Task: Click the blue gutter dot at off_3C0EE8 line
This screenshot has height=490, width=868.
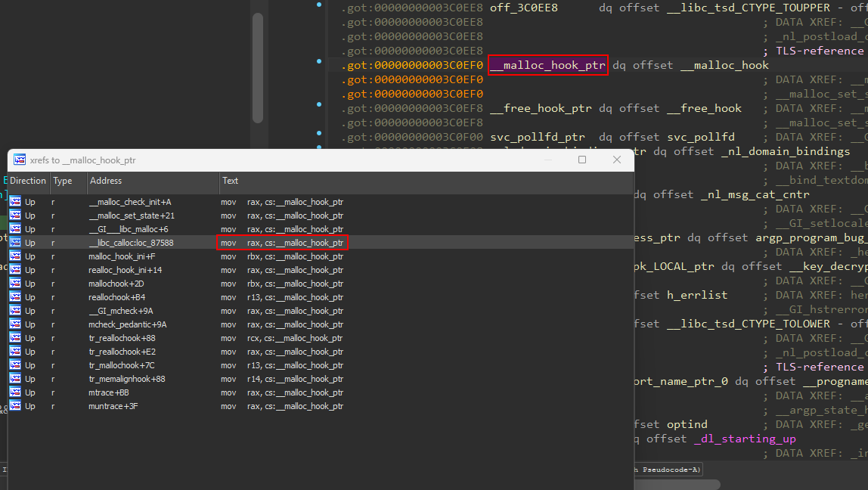Action: click(319, 5)
